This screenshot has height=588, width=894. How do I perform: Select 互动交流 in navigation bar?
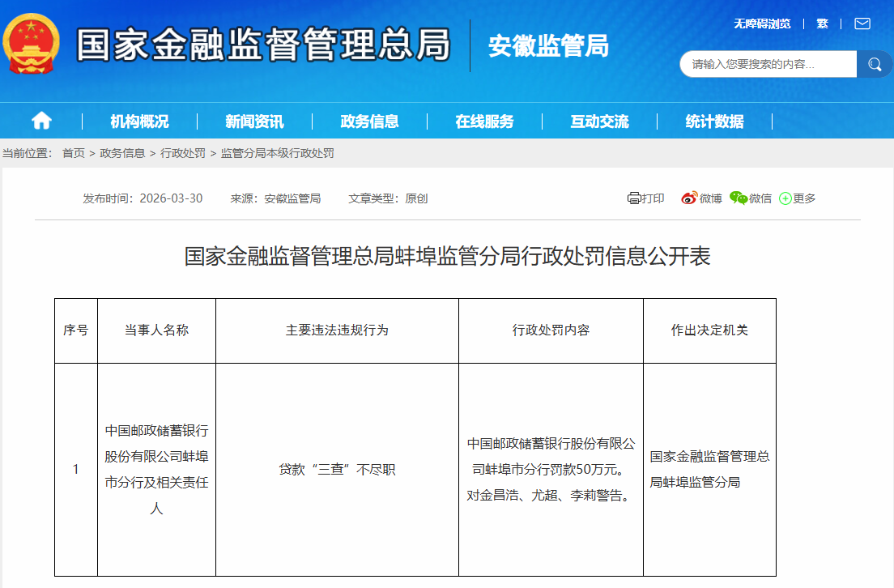click(599, 121)
